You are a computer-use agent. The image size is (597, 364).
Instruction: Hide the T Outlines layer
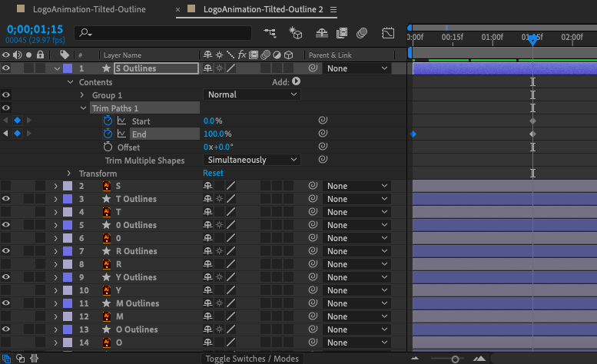click(6, 199)
